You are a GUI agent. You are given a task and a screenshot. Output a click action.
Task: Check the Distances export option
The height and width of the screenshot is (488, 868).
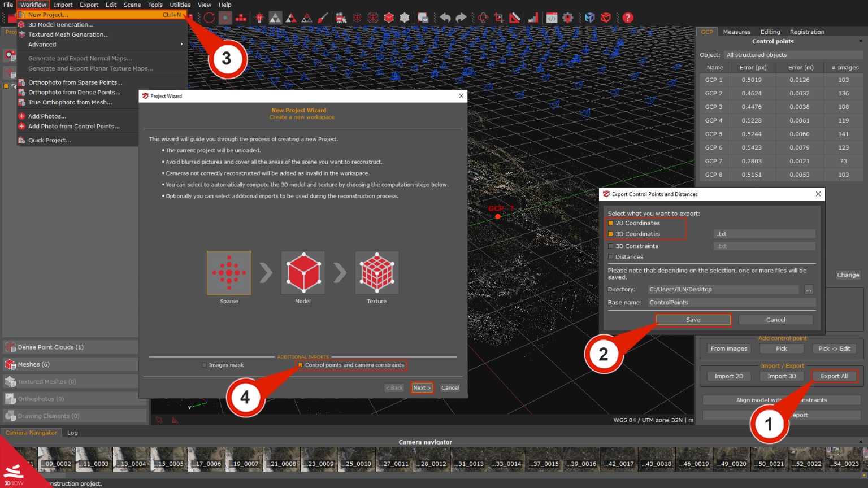point(611,257)
